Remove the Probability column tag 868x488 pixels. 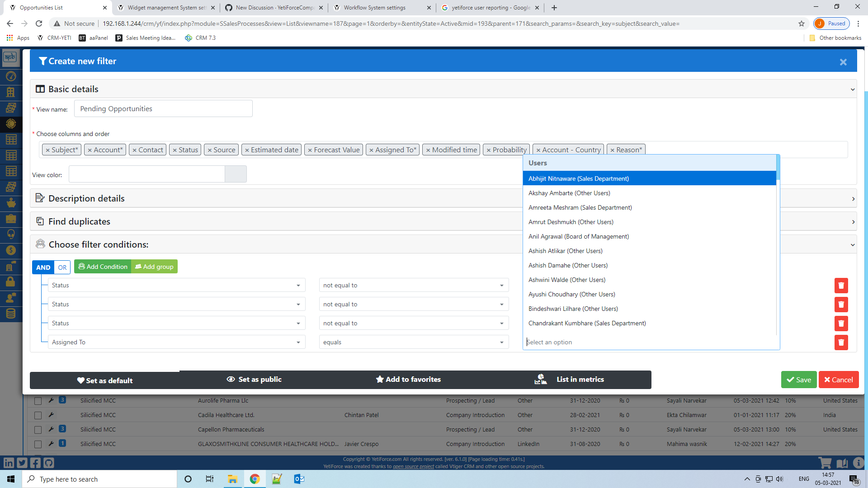pyautogui.click(x=489, y=150)
